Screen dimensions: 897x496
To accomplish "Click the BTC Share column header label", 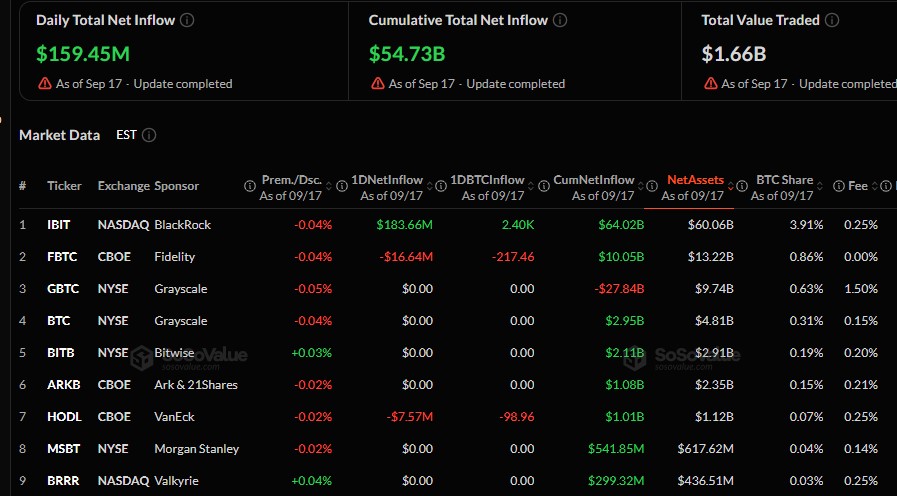I will (784, 180).
